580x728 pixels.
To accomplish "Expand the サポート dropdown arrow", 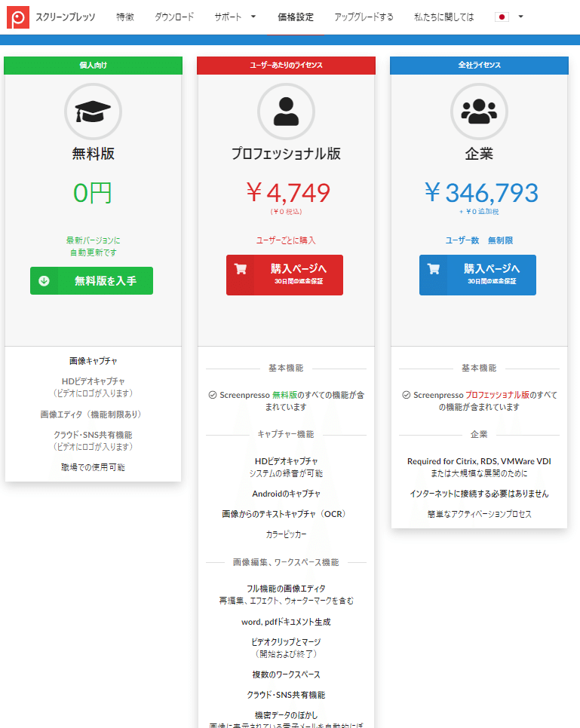I will [x=253, y=17].
